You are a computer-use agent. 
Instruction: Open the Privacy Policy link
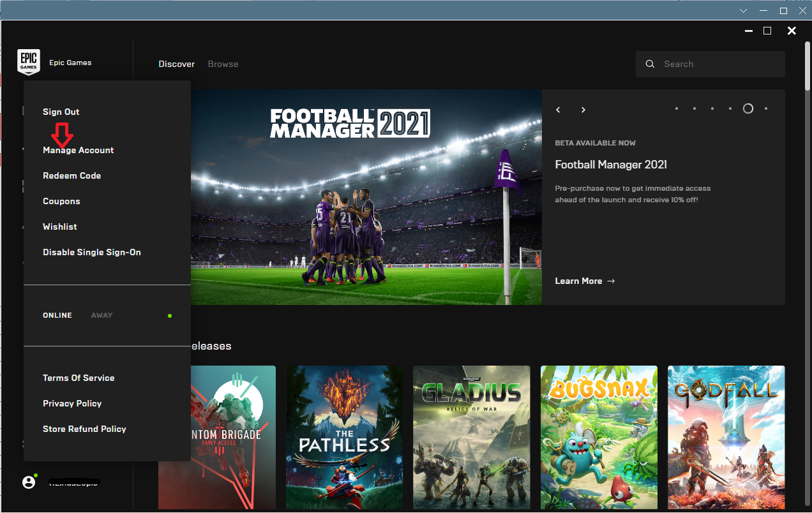pyautogui.click(x=72, y=403)
